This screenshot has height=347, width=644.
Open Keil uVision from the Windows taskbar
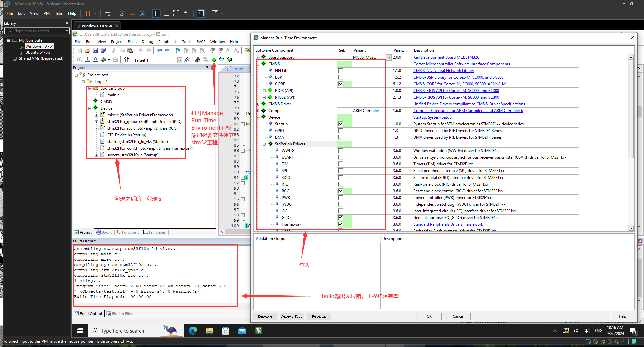[x=259, y=331]
